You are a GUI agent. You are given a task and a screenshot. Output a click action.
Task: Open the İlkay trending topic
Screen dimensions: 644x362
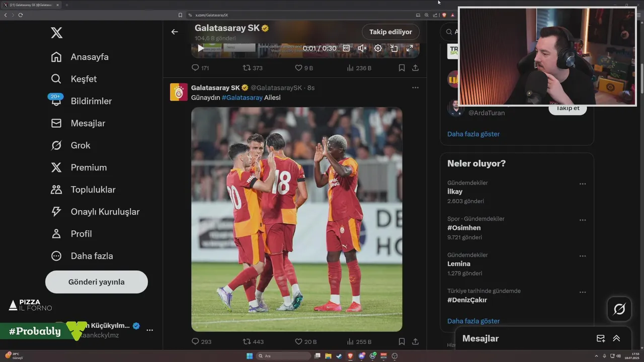(x=455, y=192)
